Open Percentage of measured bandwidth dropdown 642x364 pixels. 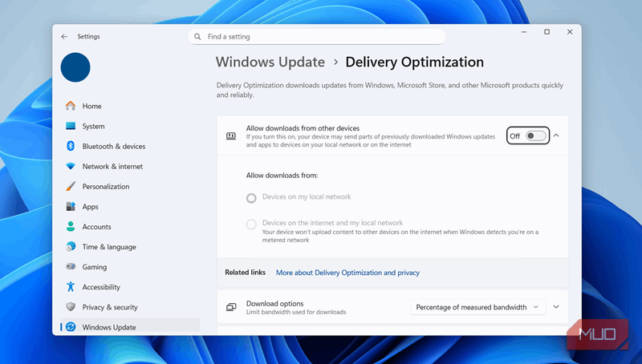tap(477, 307)
